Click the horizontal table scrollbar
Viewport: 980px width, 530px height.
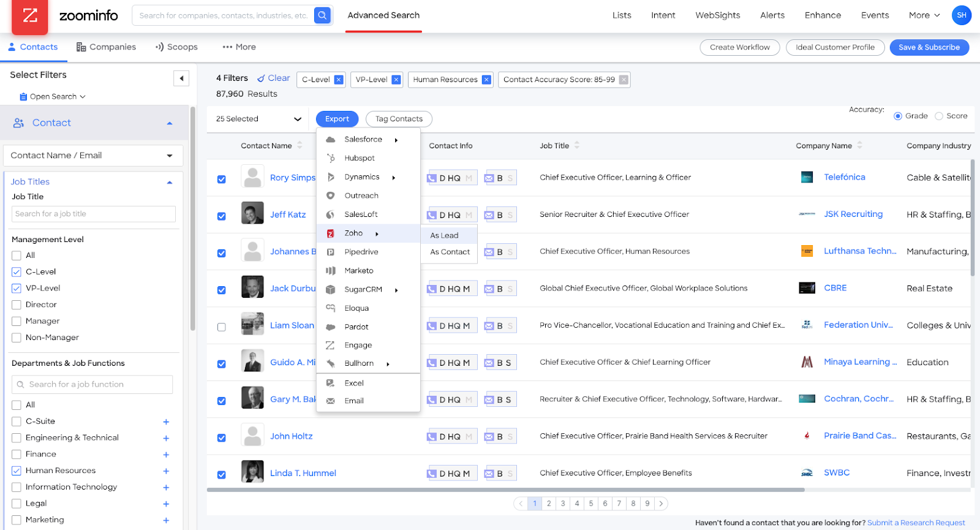505,490
